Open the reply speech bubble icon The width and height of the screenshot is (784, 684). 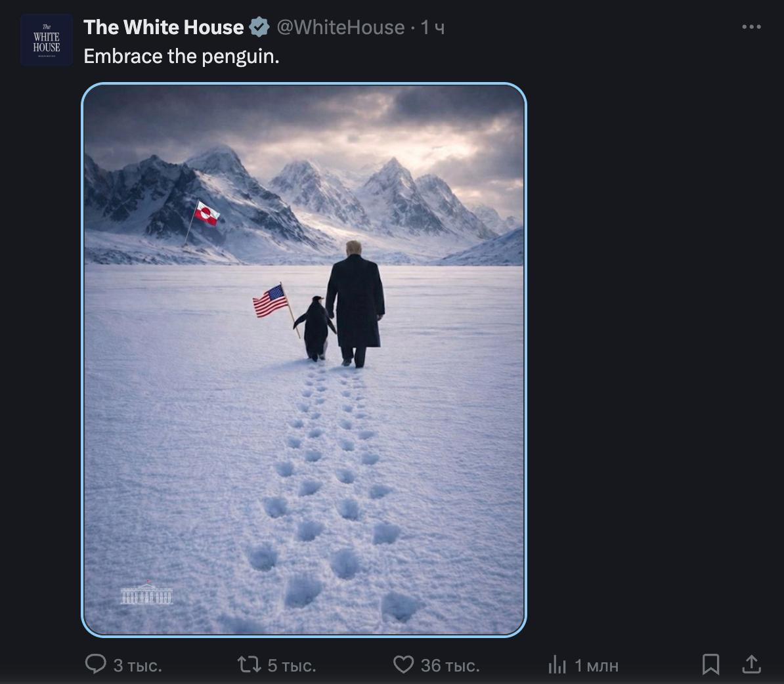96,664
